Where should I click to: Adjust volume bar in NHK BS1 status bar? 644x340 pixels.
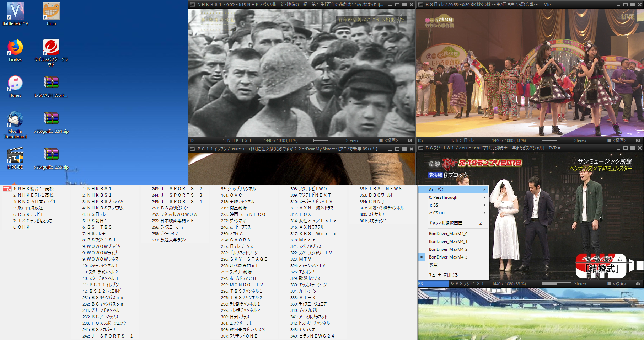(x=328, y=140)
